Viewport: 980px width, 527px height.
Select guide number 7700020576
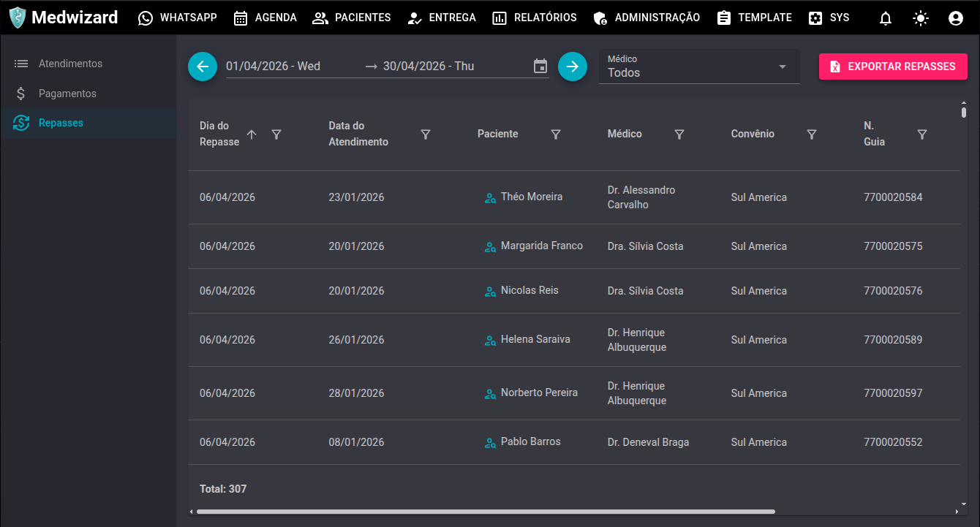click(893, 291)
